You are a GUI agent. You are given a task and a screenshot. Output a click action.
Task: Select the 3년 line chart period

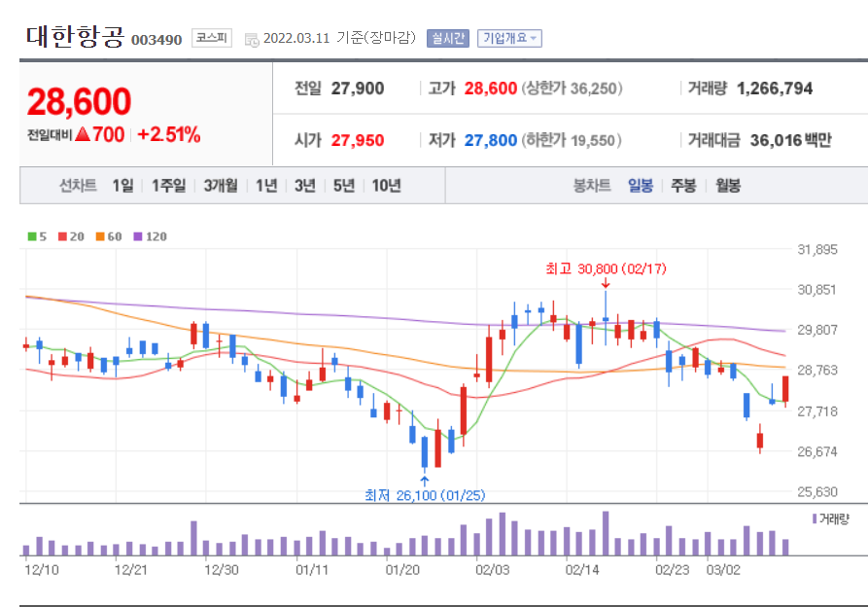coord(305,186)
